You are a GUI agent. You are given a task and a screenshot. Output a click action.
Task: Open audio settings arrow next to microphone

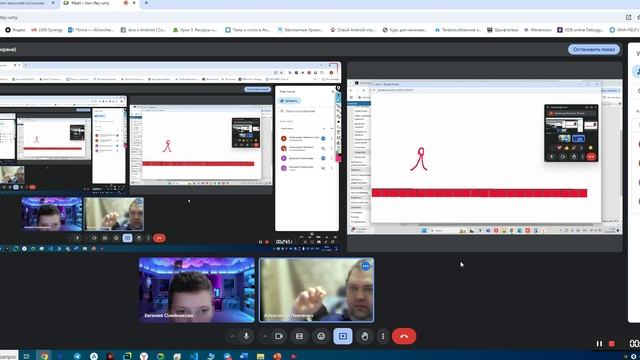(232, 336)
